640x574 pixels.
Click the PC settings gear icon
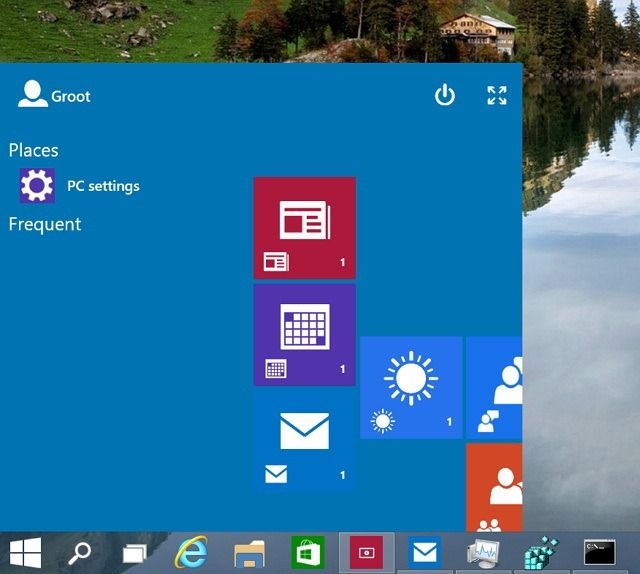click(38, 186)
